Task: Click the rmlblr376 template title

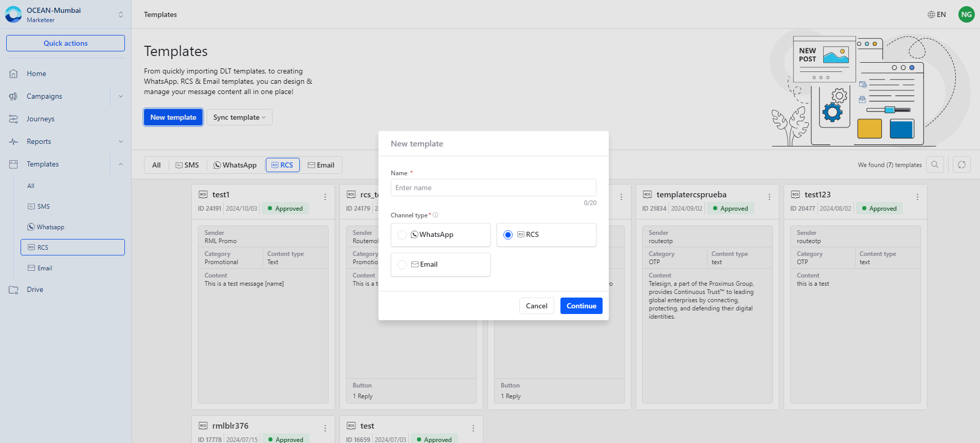Action: pyautogui.click(x=230, y=426)
